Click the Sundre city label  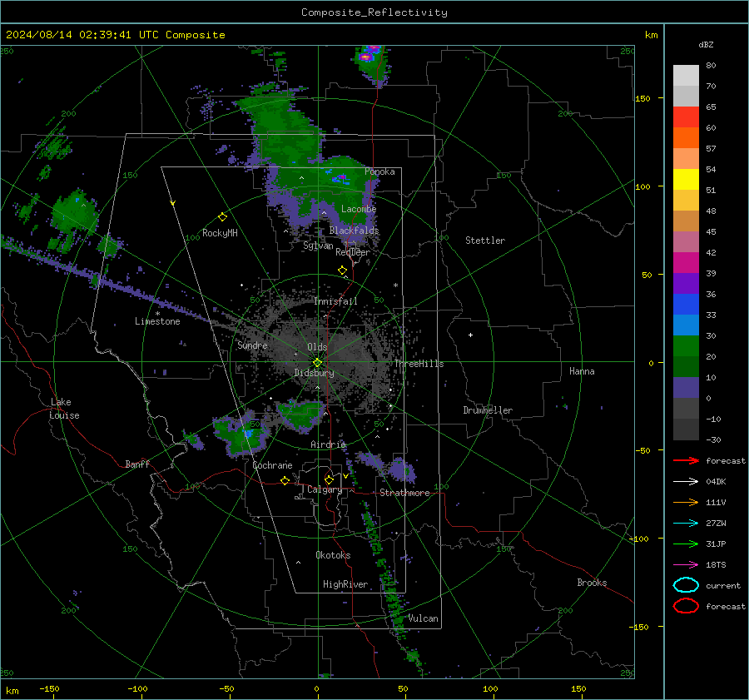(252, 345)
